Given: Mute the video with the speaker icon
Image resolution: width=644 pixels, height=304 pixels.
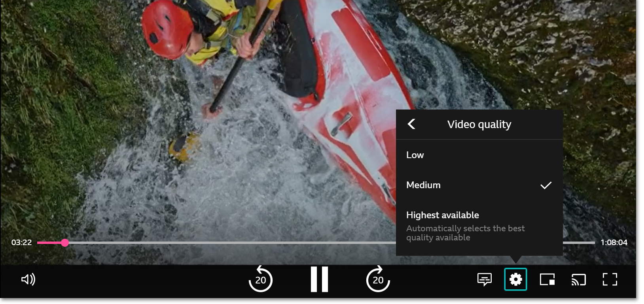Looking at the screenshot, I should pyautogui.click(x=28, y=279).
